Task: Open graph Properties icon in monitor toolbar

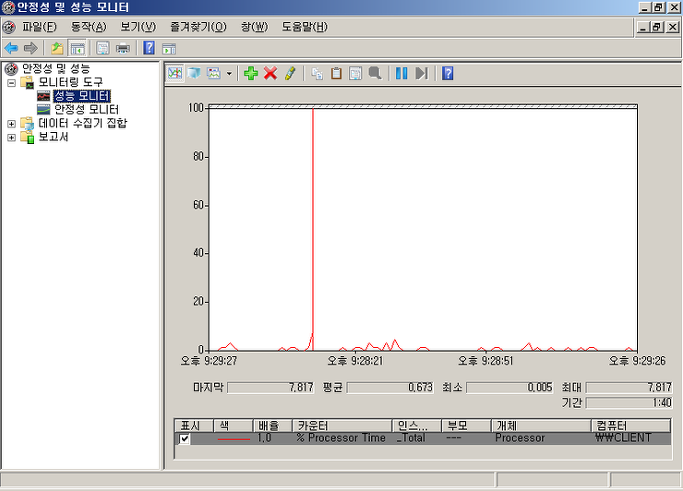Action: (355, 73)
